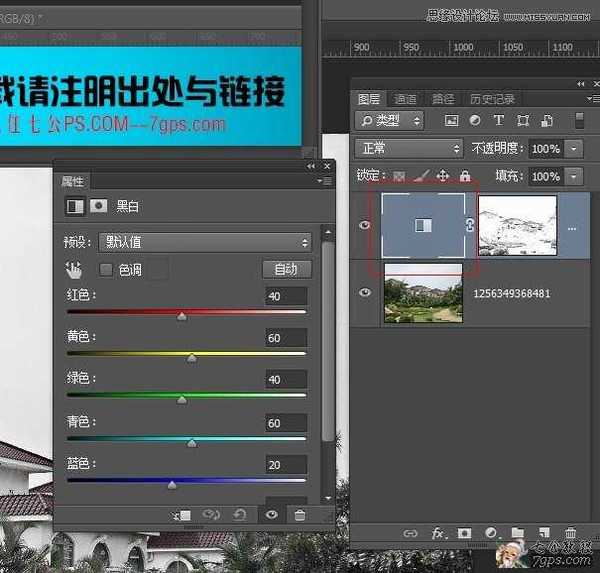Hide the 1256349368481 photo layer
The width and height of the screenshot is (600, 573).
click(364, 292)
